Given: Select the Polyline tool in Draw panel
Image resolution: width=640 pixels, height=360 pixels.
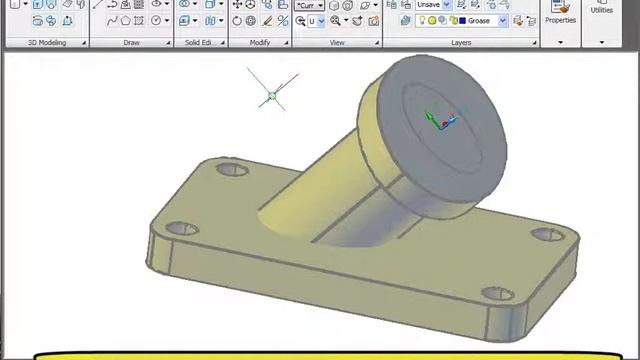Looking at the screenshot, I should 112,4.
